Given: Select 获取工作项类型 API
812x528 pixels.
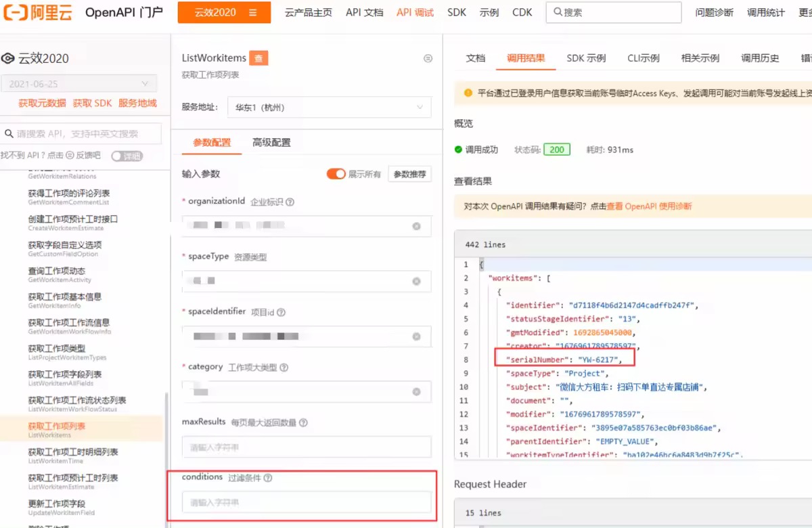Looking at the screenshot, I should 66,352.
